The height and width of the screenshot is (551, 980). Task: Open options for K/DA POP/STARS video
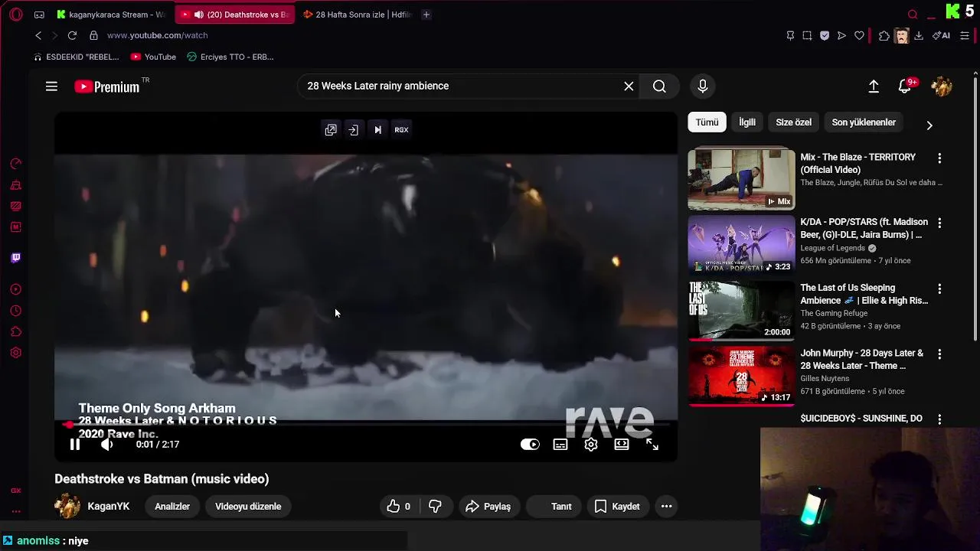939,223
